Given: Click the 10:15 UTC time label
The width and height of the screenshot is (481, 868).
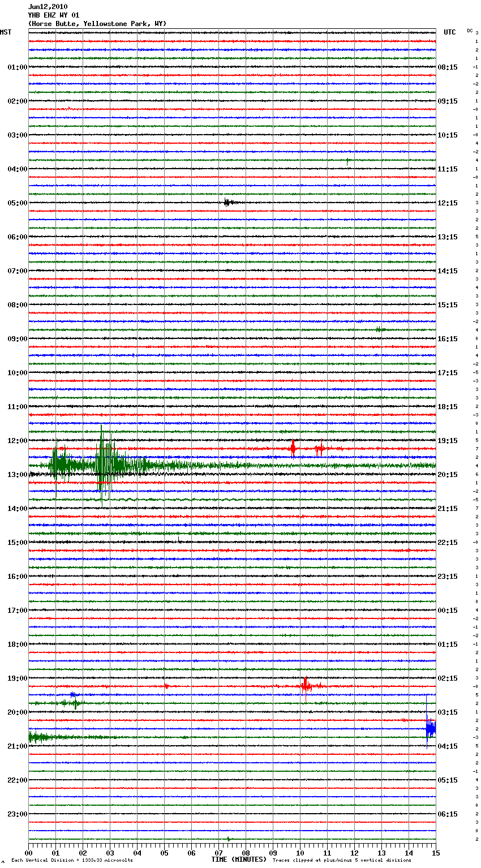Looking at the screenshot, I should pos(448,135).
